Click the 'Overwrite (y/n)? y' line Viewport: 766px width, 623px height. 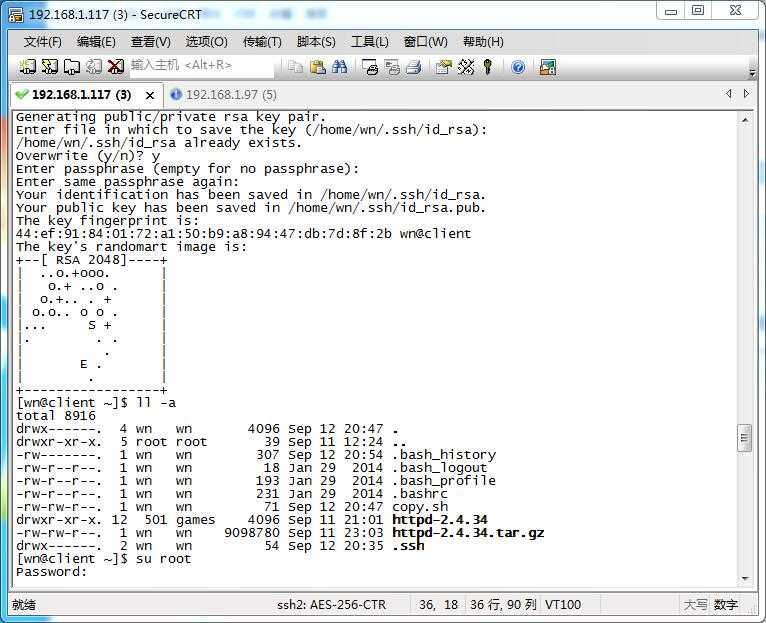pos(87,156)
